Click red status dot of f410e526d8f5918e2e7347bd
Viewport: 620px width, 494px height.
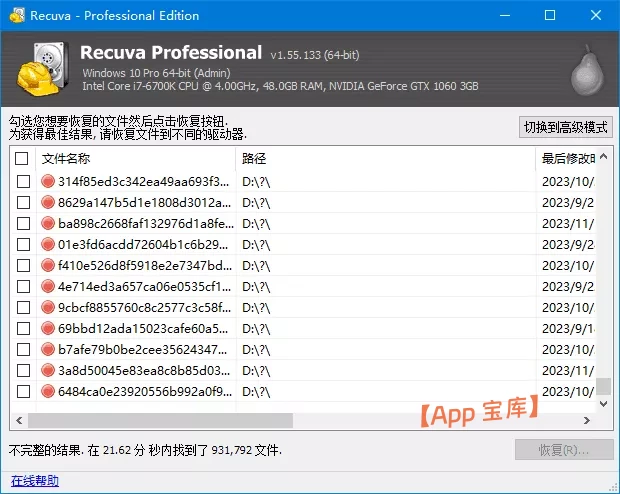[48, 265]
